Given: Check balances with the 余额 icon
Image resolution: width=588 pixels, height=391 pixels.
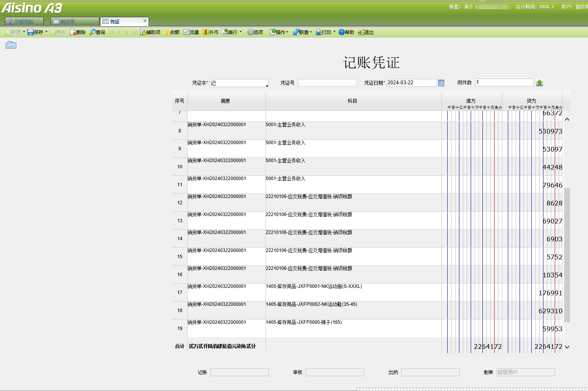Looking at the screenshot, I should [171, 32].
